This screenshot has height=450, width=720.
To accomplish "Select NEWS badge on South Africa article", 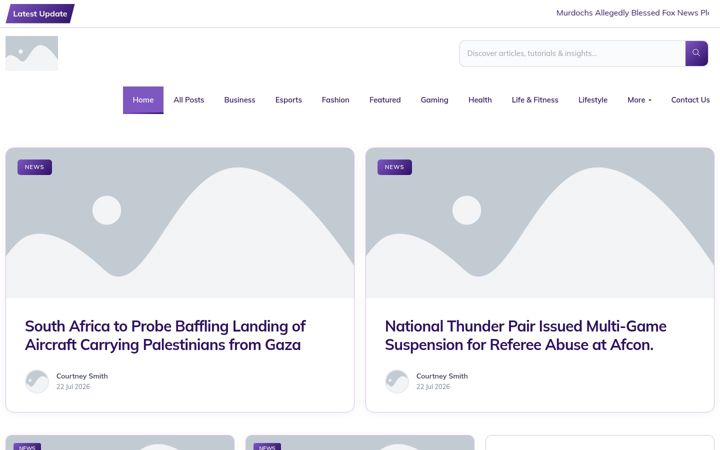I will 34,167.
